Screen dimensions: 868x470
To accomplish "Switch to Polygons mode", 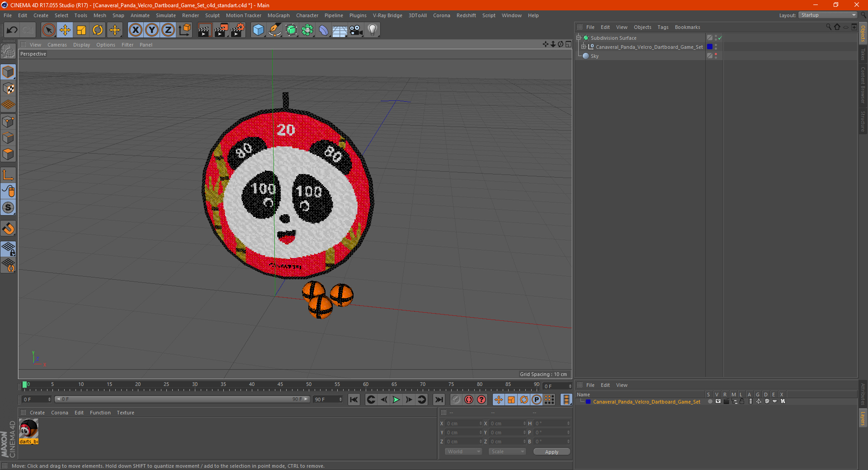I will coord(8,154).
